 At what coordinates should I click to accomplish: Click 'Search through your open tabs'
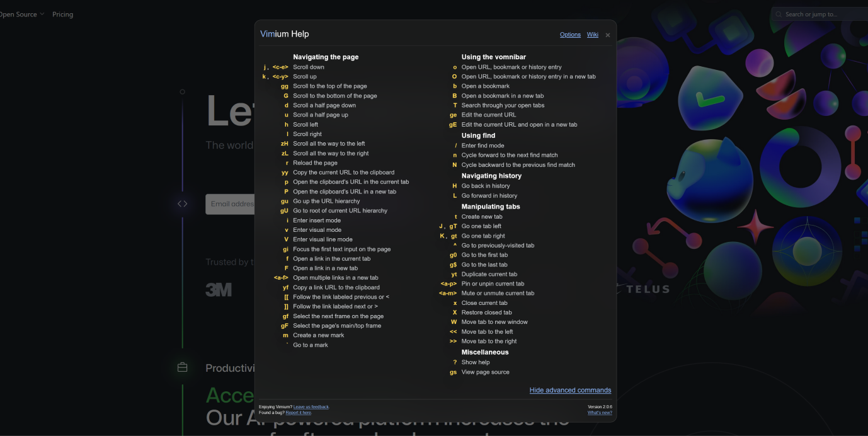tap(503, 105)
